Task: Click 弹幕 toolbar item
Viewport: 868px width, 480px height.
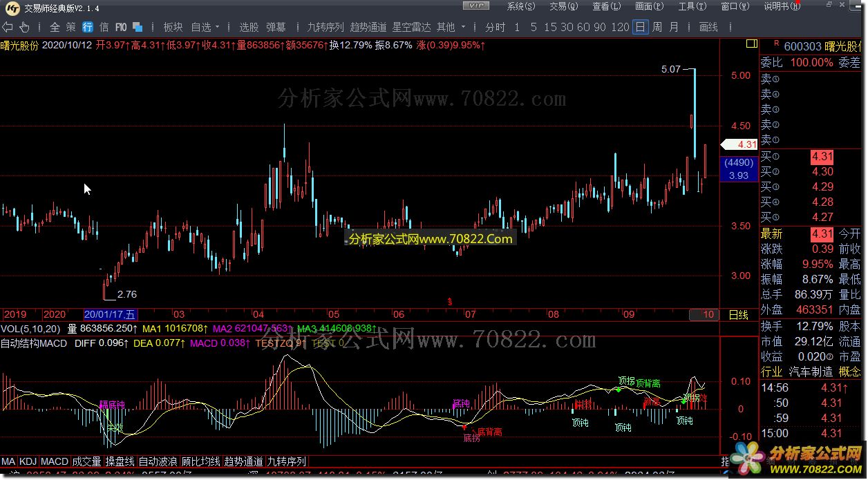Action: (x=275, y=27)
